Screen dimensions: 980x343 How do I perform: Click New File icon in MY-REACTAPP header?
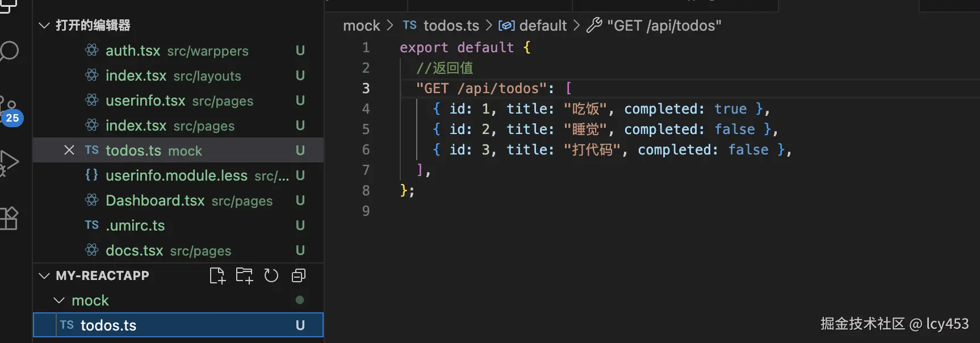(217, 275)
